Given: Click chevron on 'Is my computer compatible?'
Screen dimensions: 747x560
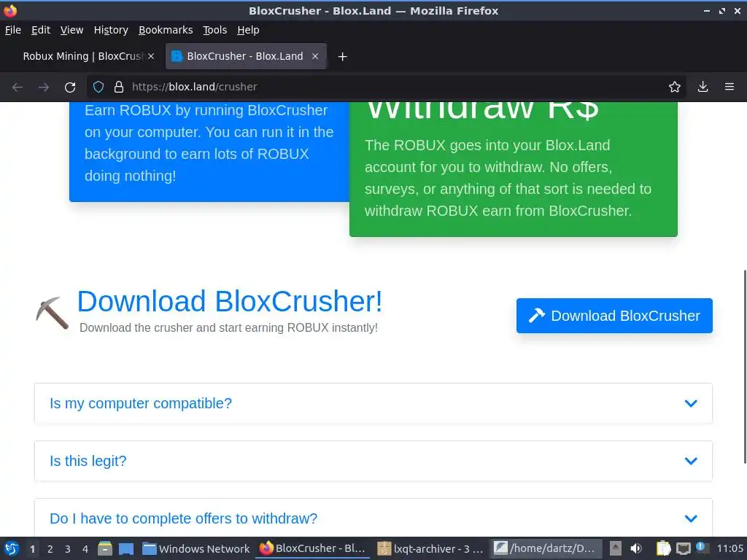Looking at the screenshot, I should tap(691, 403).
